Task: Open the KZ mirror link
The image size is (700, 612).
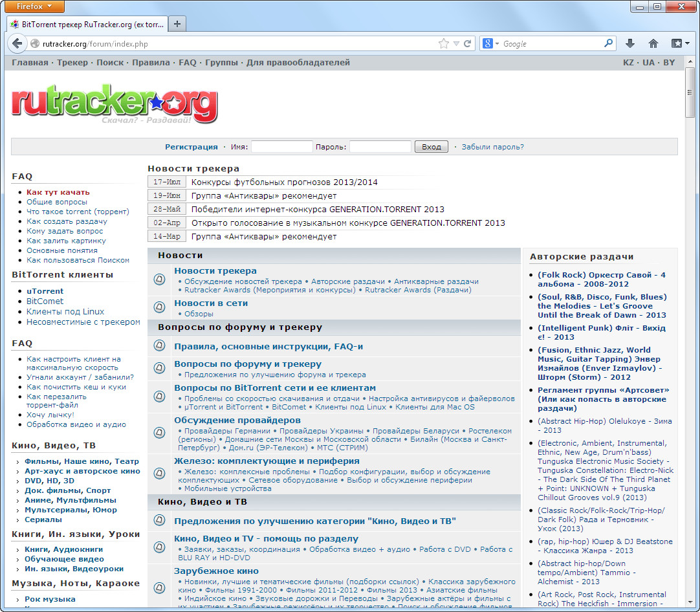Action: coord(628,63)
